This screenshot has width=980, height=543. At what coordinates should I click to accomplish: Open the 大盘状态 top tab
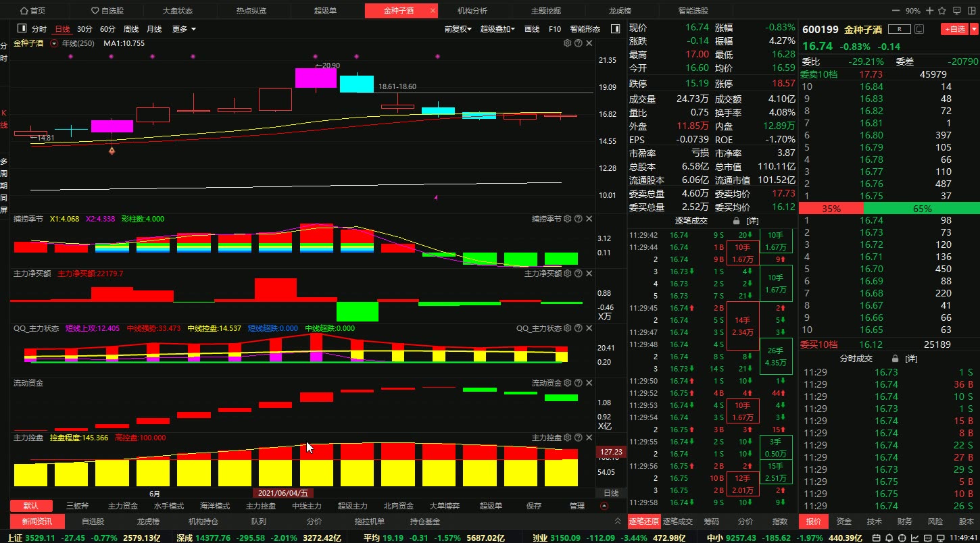point(178,11)
